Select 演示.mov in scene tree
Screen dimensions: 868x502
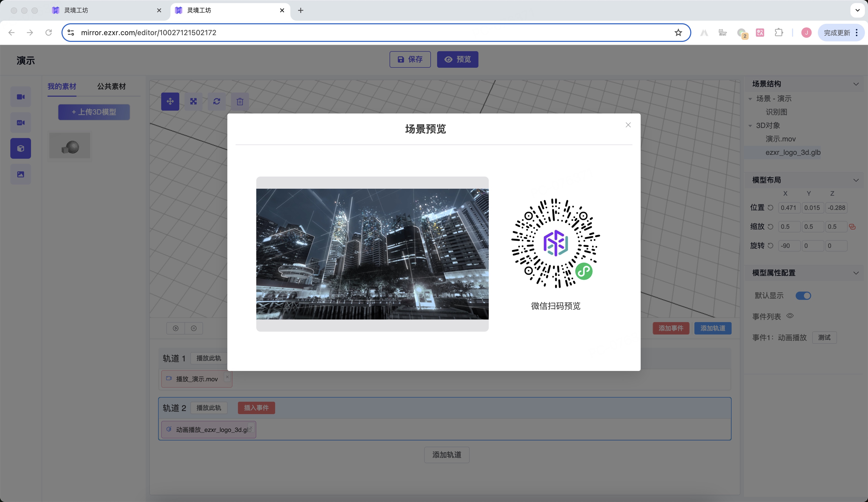[x=780, y=139]
